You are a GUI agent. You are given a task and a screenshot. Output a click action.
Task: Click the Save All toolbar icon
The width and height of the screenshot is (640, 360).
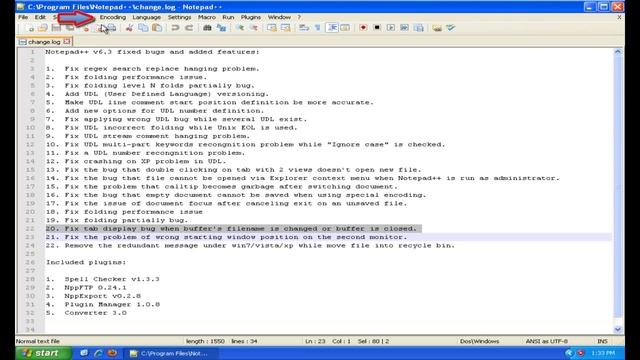[70, 28]
